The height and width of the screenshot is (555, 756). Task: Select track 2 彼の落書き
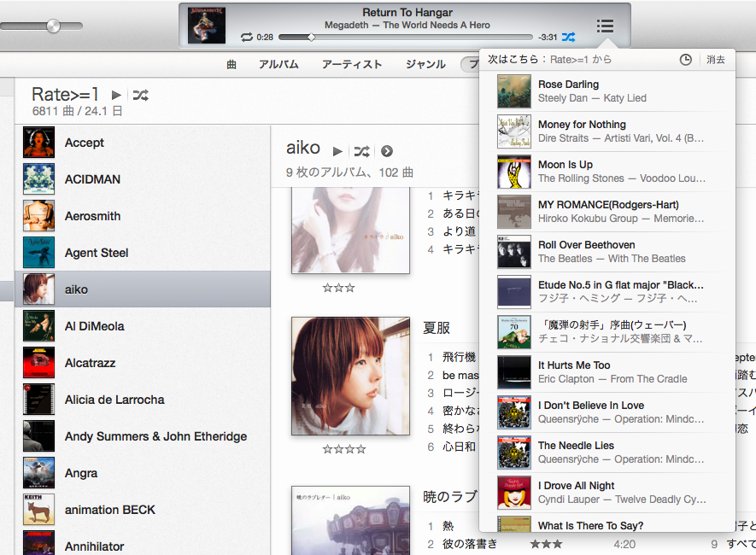coord(470,544)
